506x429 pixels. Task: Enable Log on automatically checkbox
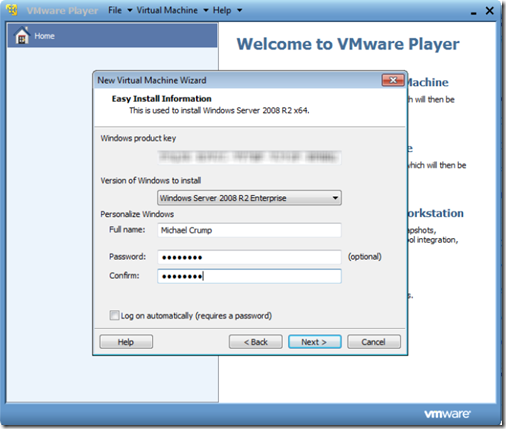114,315
